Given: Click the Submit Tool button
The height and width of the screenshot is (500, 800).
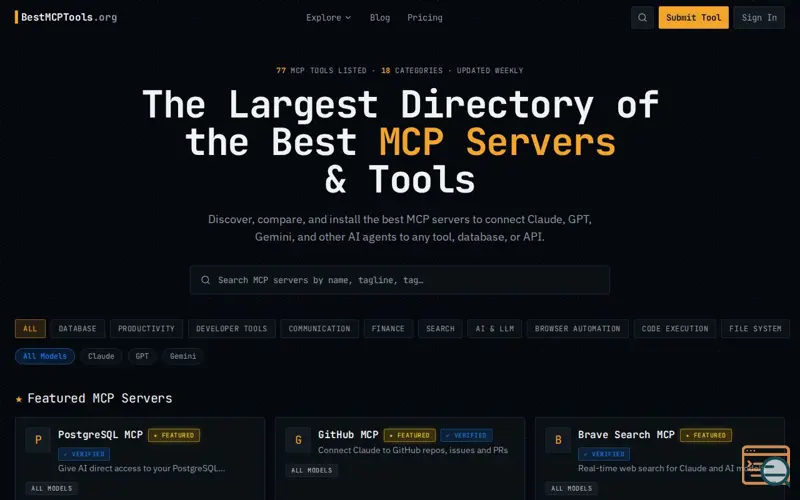Looking at the screenshot, I should pyautogui.click(x=693, y=17).
